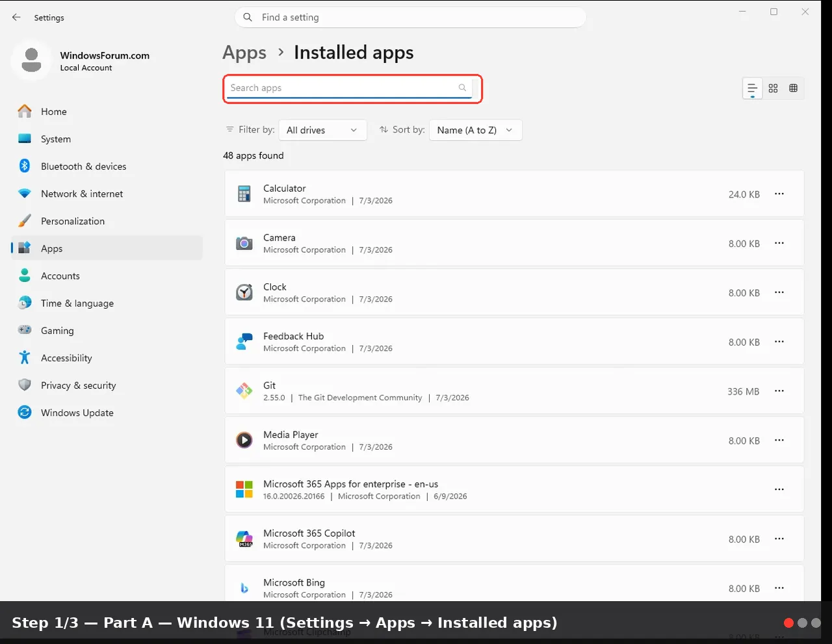The image size is (832, 644).
Task: Switch to grid view layout icon
Action: coord(773,88)
